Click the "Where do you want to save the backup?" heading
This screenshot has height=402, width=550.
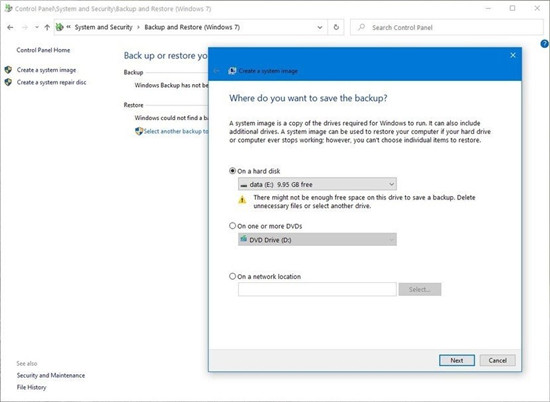click(308, 98)
